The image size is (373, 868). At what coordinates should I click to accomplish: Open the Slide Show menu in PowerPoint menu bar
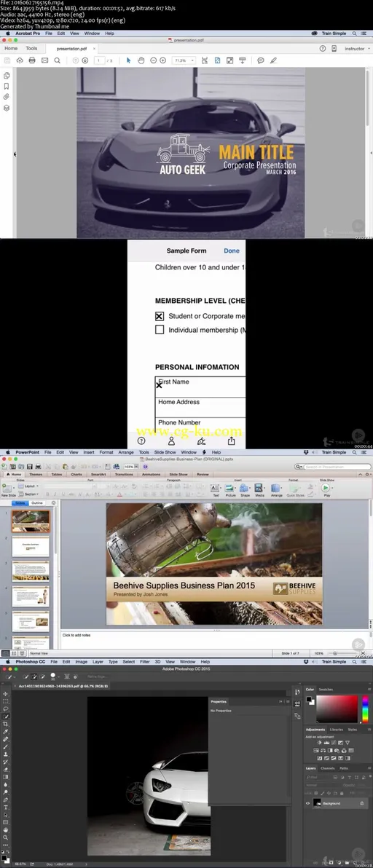(165, 452)
